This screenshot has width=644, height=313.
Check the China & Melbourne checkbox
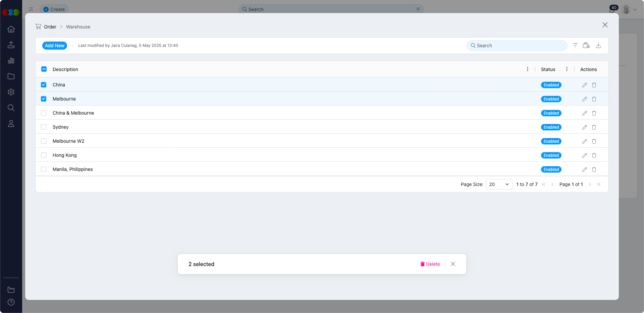point(44,113)
